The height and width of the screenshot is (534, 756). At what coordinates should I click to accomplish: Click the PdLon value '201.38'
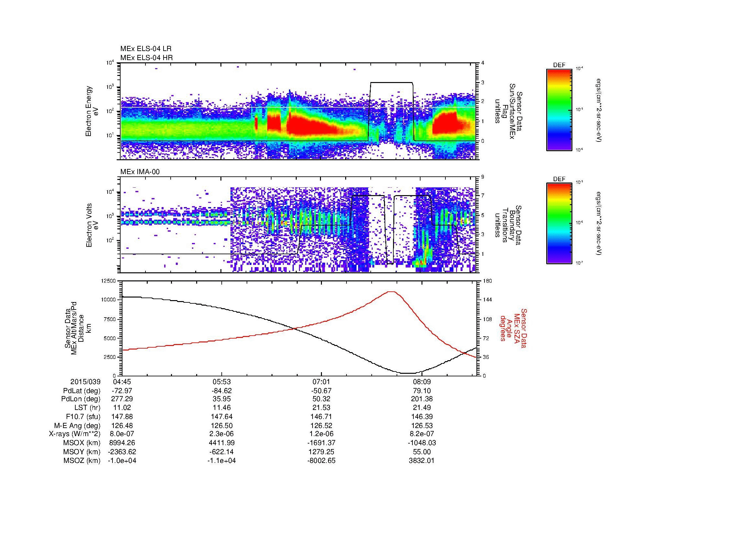point(422,399)
